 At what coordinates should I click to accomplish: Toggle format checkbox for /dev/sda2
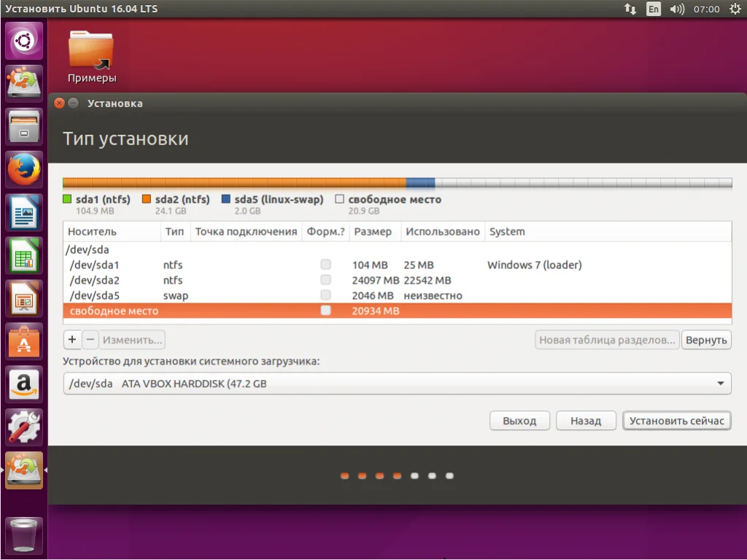pos(325,279)
